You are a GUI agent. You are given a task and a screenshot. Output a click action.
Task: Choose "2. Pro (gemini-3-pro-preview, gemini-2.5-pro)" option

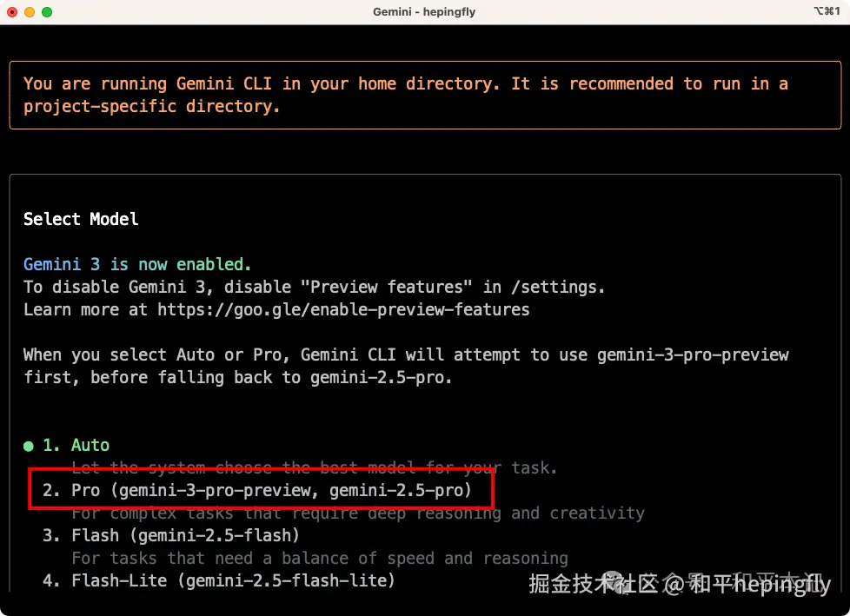[257, 491]
